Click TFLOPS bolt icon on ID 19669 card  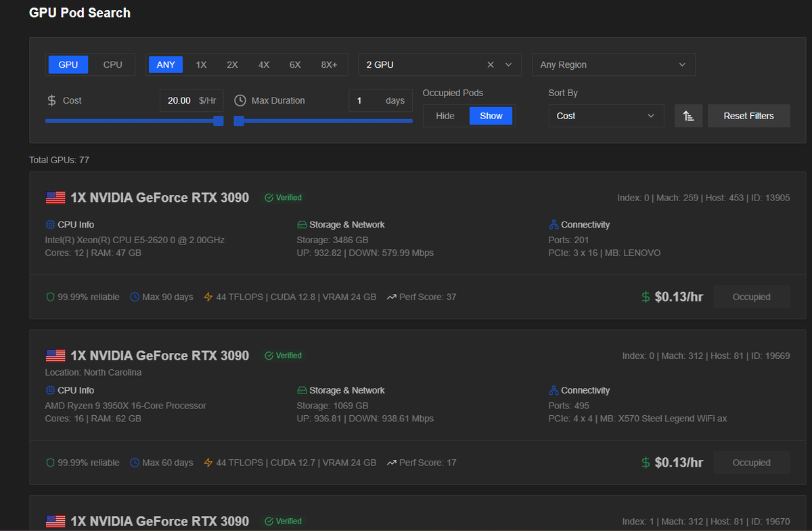click(x=208, y=463)
